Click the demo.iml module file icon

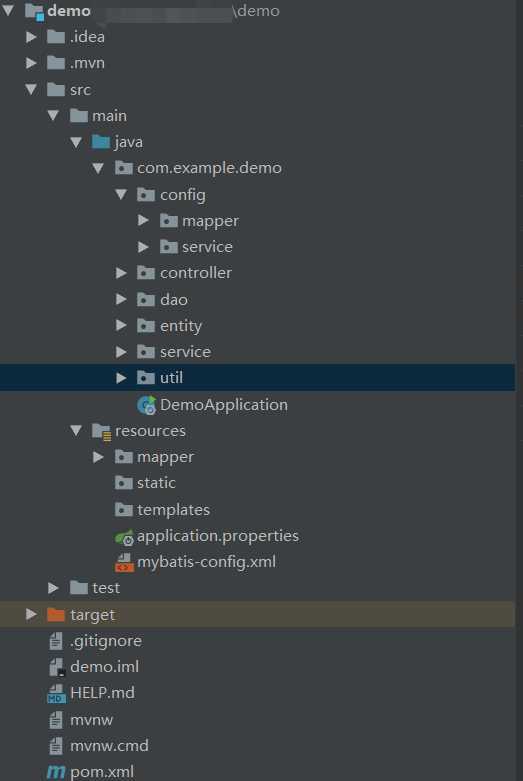pyautogui.click(x=57, y=667)
